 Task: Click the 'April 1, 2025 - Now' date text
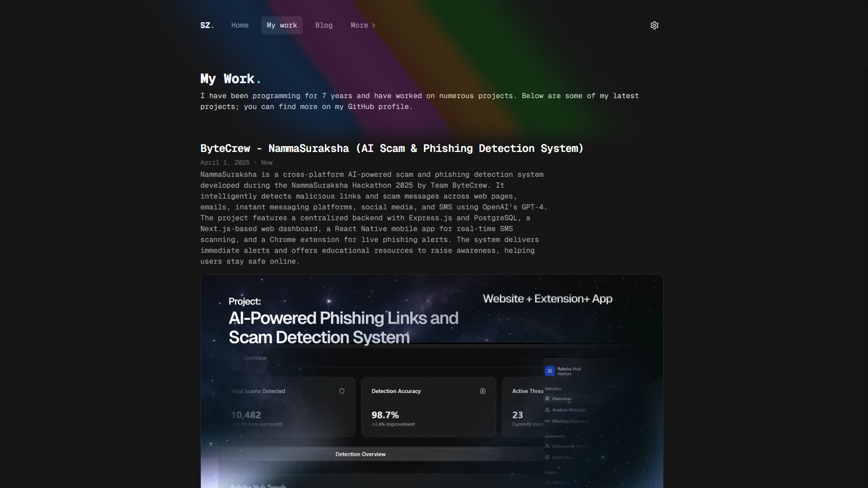point(237,162)
